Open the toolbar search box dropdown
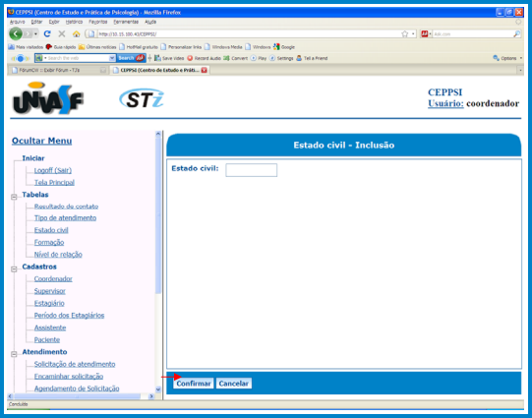This screenshot has width=532, height=418. click(112, 58)
